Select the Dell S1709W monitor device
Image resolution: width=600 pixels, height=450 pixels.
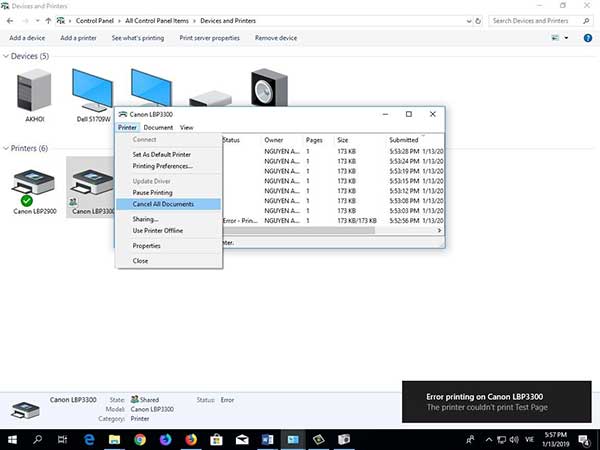click(93, 91)
